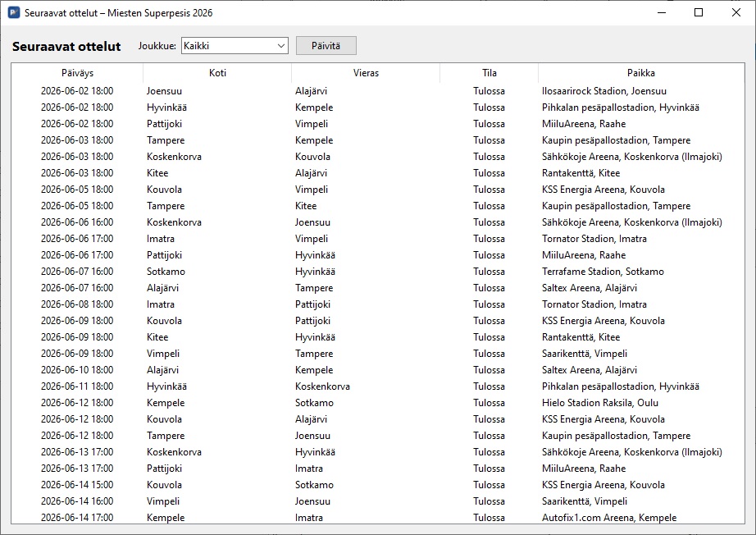Select Imatra home cell against Vimpeli

[x=161, y=238]
